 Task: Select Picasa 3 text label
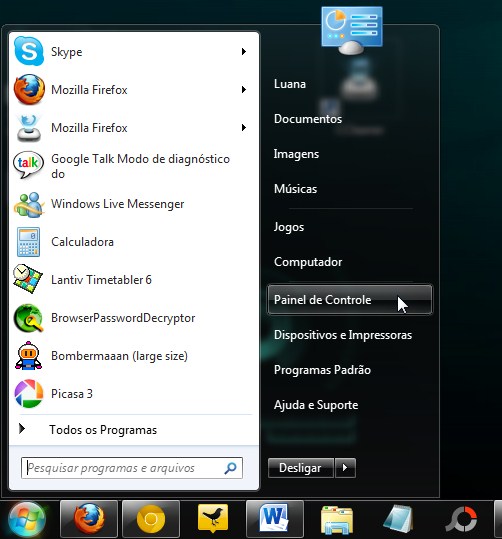click(72, 394)
